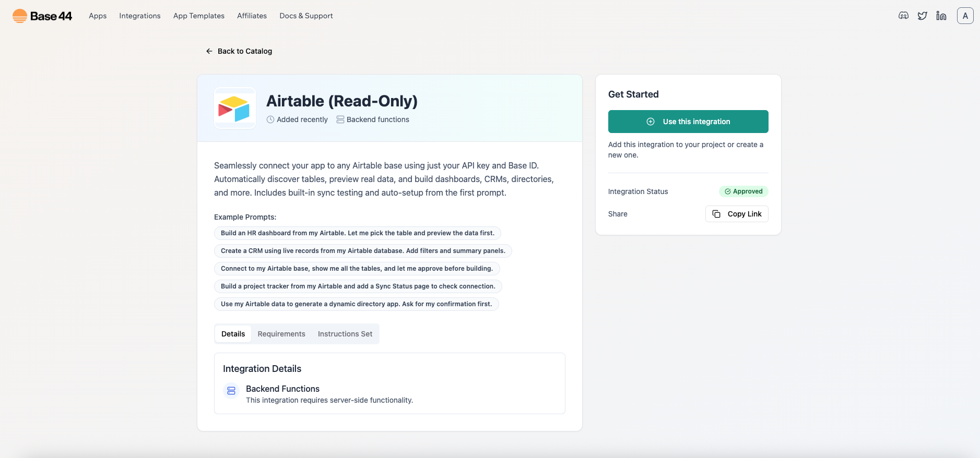Open the LinkedIn icon link
Screen dimensions: 980x458
click(x=941, y=16)
